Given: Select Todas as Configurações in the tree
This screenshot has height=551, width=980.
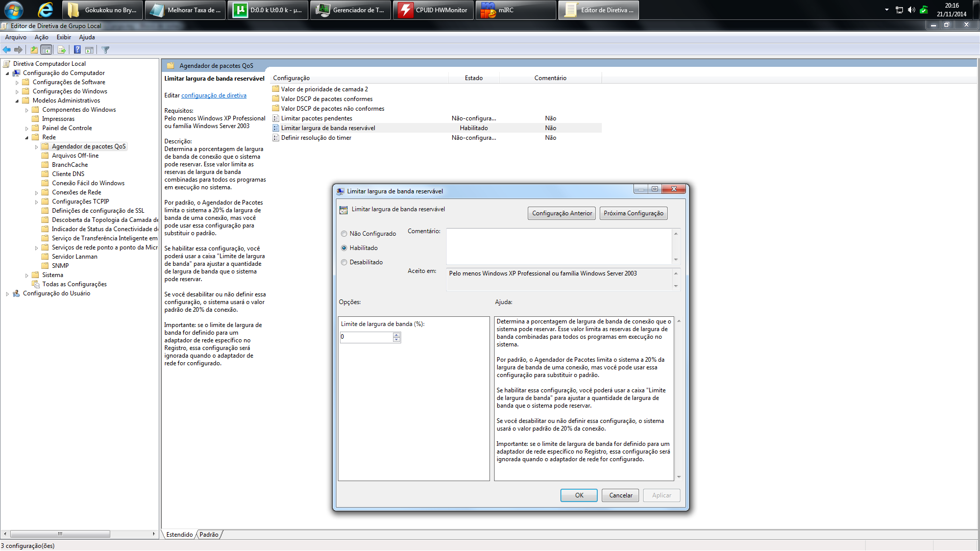Looking at the screenshot, I should [x=74, y=284].
